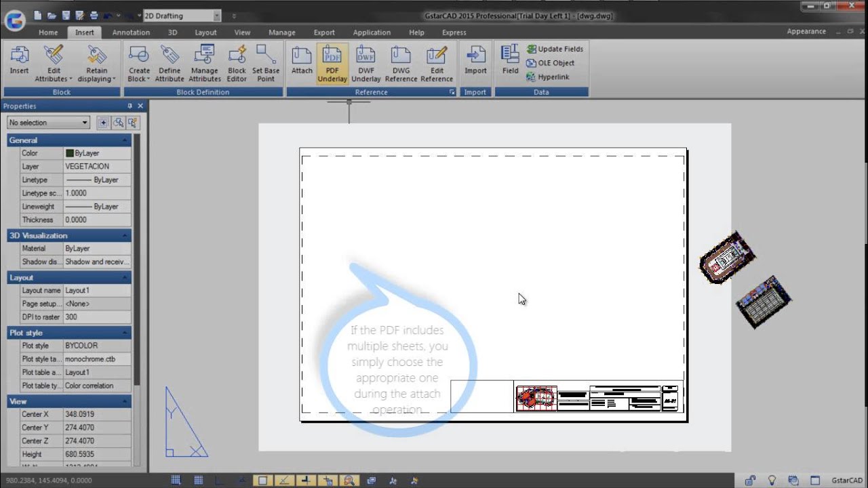This screenshot has width=868, height=488.
Task: Switch to the Manage ribbon tab
Action: pyautogui.click(x=281, y=33)
